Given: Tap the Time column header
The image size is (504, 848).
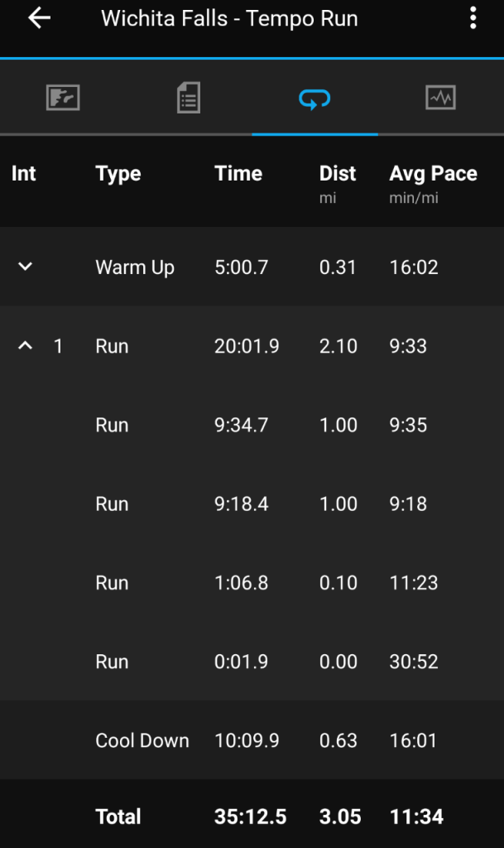Looking at the screenshot, I should [x=238, y=174].
